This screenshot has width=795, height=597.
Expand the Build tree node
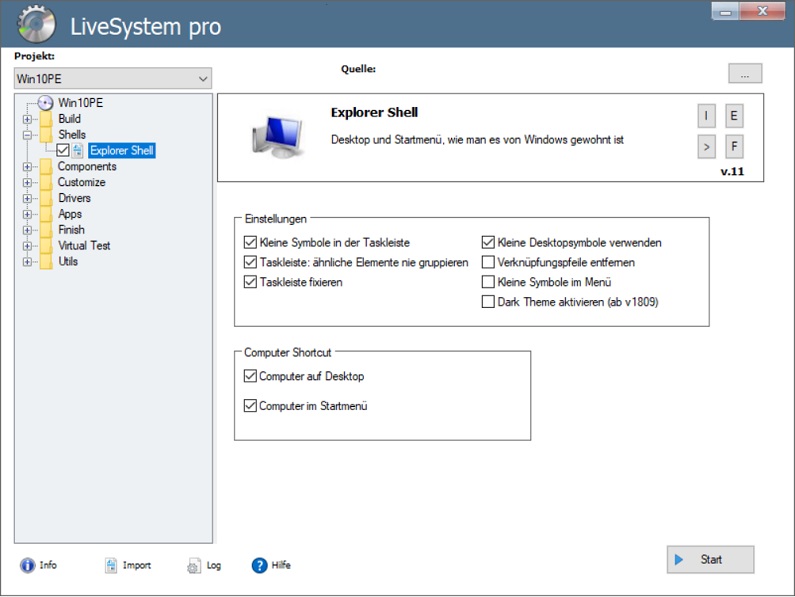coord(27,119)
